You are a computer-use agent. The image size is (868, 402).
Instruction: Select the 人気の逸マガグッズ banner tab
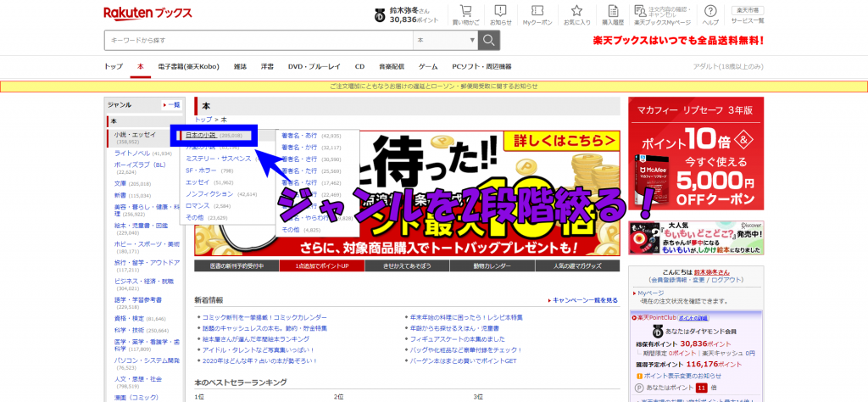coord(577,265)
